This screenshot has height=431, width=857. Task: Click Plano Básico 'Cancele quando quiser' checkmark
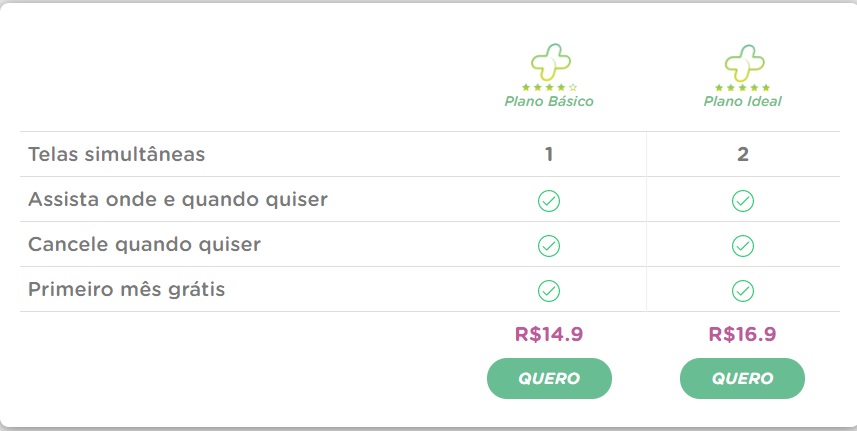click(x=549, y=245)
